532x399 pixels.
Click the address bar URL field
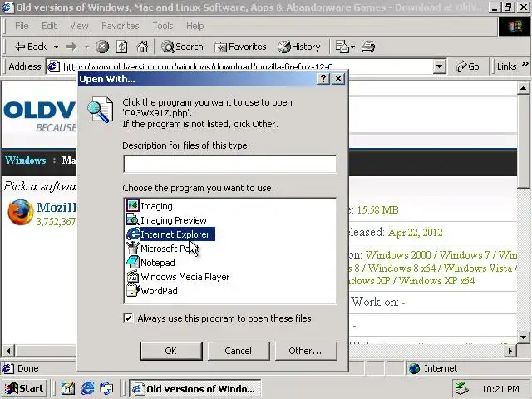pyautogui.click(x=247, y=66)
